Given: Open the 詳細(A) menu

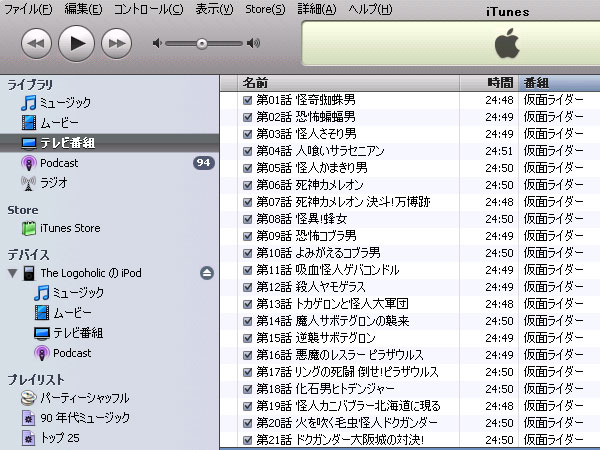Looking at the screenshot, I should [x=317, y=9].
